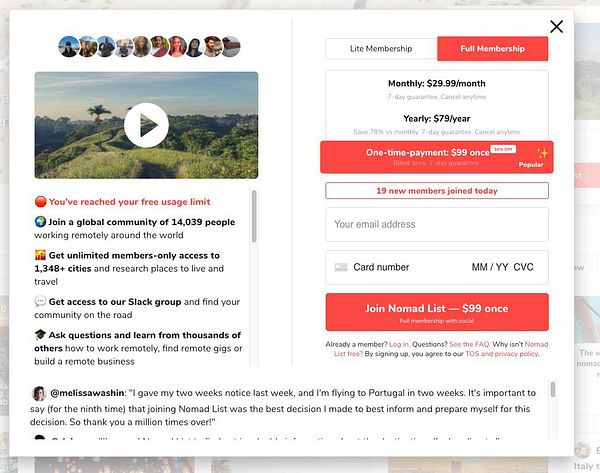Switch to the Lite Membership tab

tap(381, 49)
